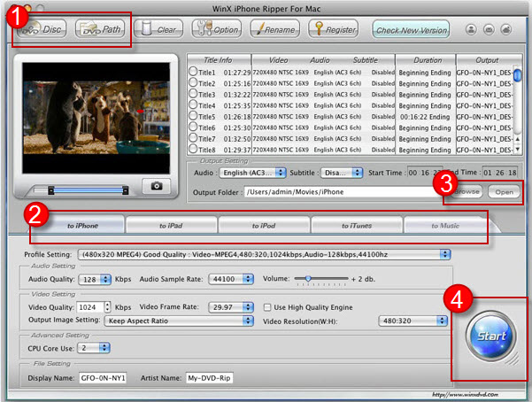Select Title3 radio button
This screenshot has width=532, height=402.
click(193, 93)
